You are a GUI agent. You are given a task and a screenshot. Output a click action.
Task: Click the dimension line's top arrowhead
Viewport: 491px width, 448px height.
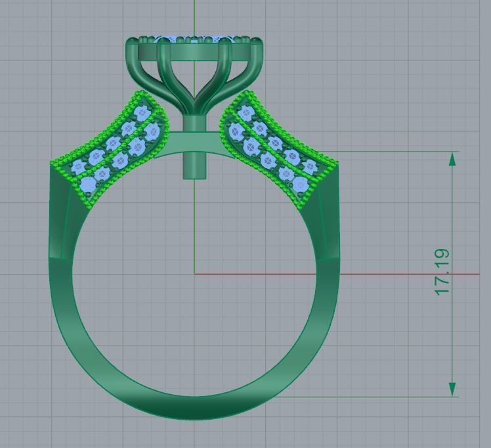pos(452,159)
